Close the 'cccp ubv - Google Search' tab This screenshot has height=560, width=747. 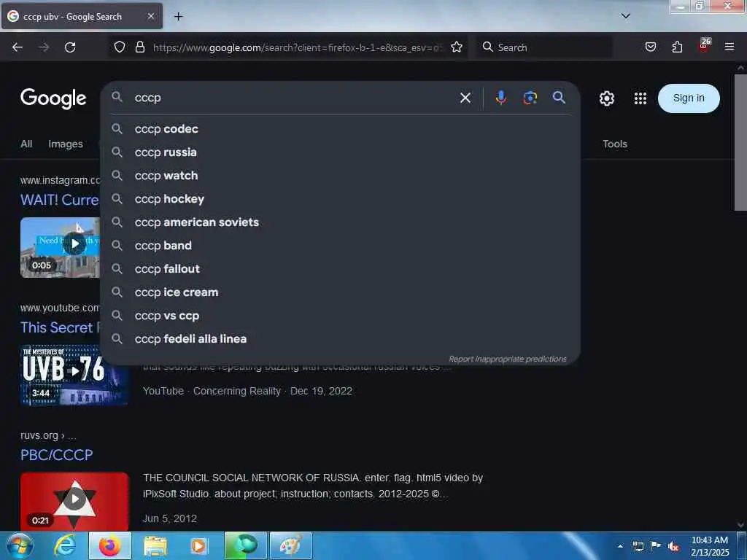coord(150,16)
